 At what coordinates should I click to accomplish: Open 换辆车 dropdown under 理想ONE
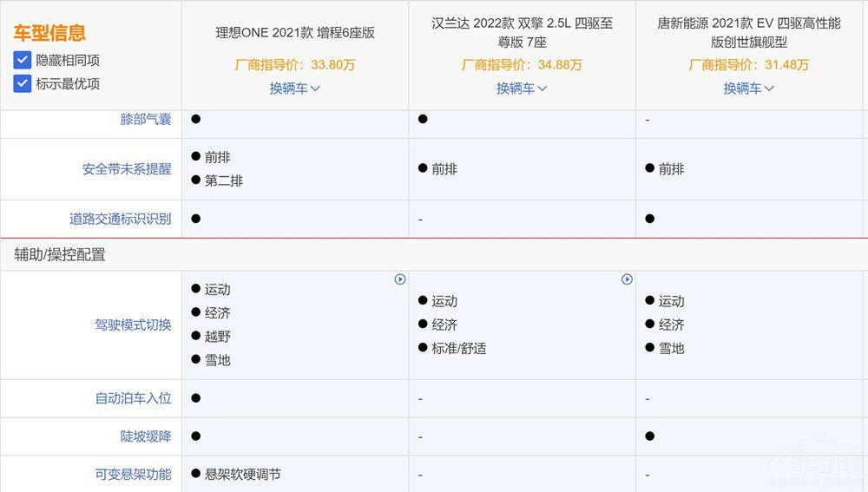(x=295, y=89)
